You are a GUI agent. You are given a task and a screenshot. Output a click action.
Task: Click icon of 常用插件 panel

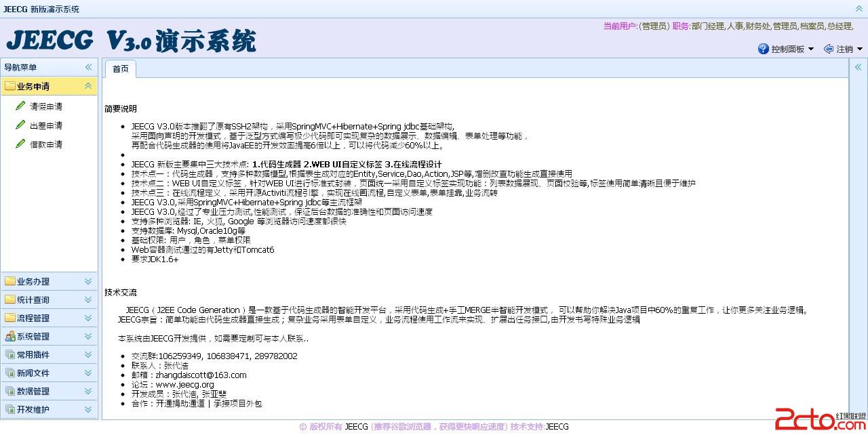[9, 354]
